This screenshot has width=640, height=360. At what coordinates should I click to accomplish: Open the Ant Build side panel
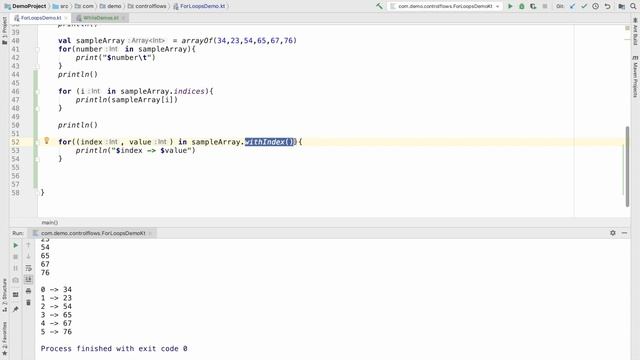[x=635, y=31]
